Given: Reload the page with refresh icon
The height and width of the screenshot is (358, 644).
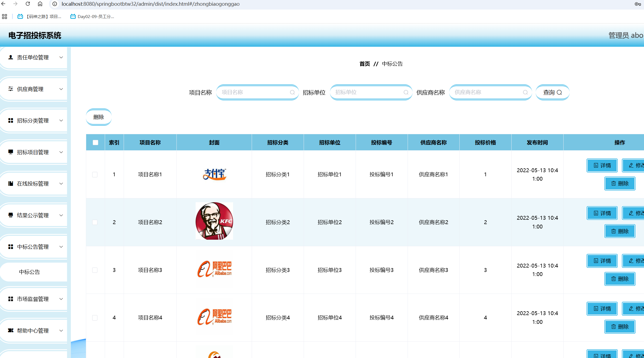Looking at the screenshot, I should [28, 4].
